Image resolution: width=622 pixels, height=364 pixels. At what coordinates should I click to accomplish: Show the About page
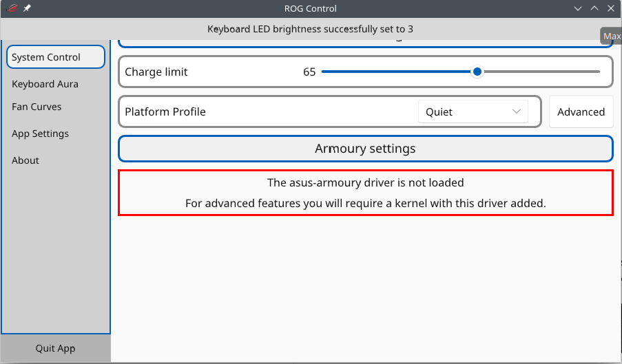click(x=25, y=160)
